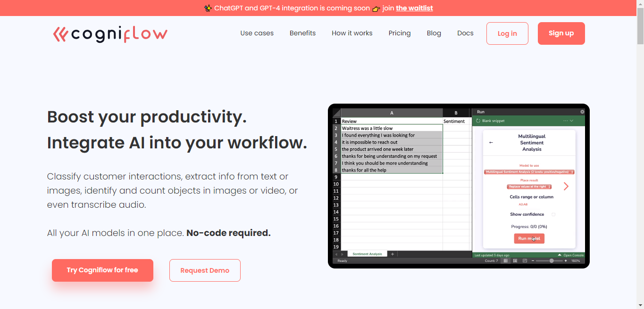This screenshot has width=644, height=309.
Task: Click cell 'I think you should be more understanding'
Action: tap(392, 163)
